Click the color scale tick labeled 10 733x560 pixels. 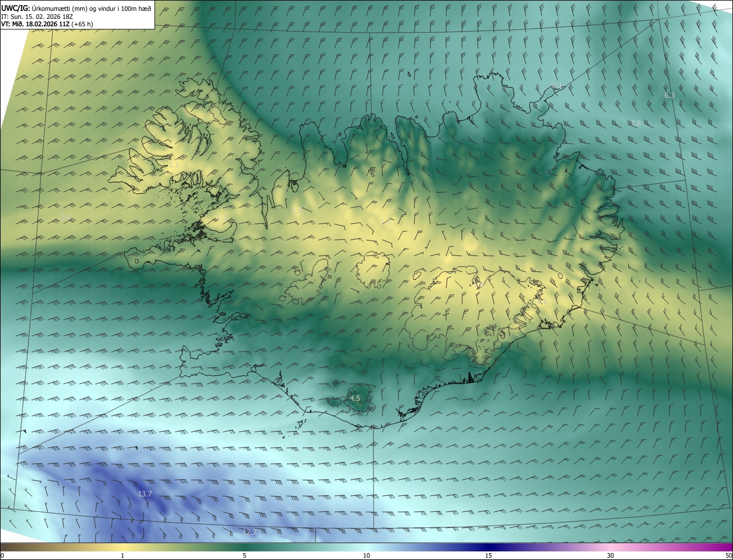(366, 555)
